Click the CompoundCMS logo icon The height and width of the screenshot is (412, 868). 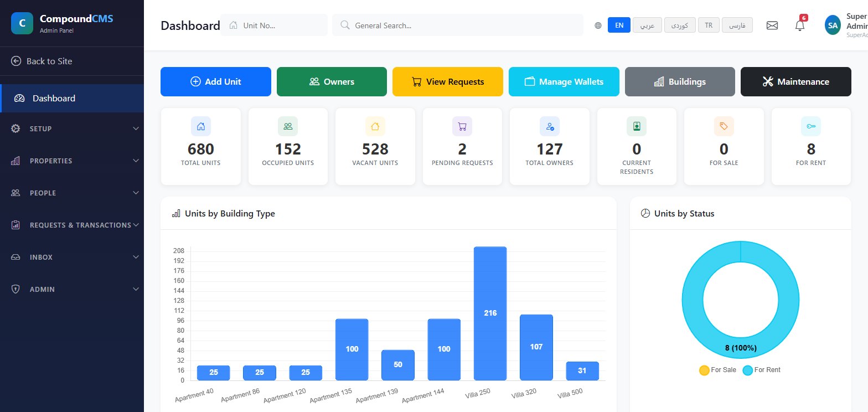click(x=22, y=23)
